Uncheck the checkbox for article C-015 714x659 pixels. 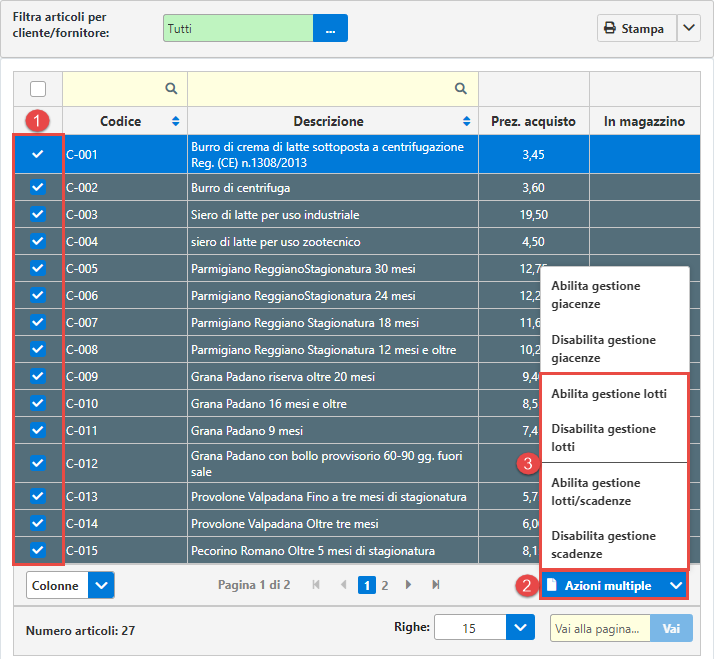coord(38,550)
